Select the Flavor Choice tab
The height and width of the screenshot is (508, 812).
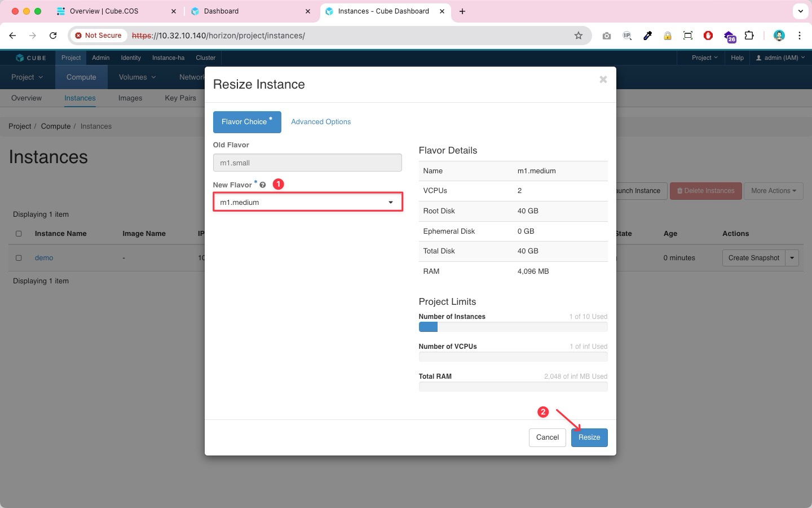pyautogui.click(x=247, y=122)
